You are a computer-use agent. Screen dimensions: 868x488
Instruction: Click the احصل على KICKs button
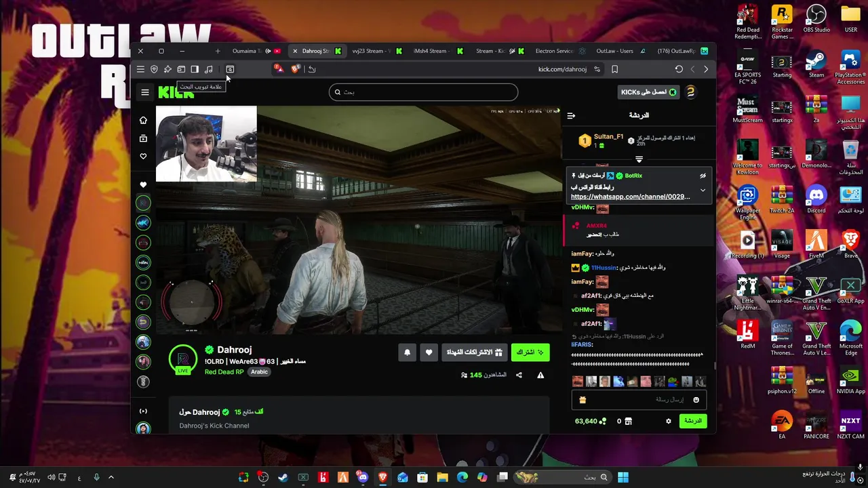pyautogui.click(x=649, y=92)
